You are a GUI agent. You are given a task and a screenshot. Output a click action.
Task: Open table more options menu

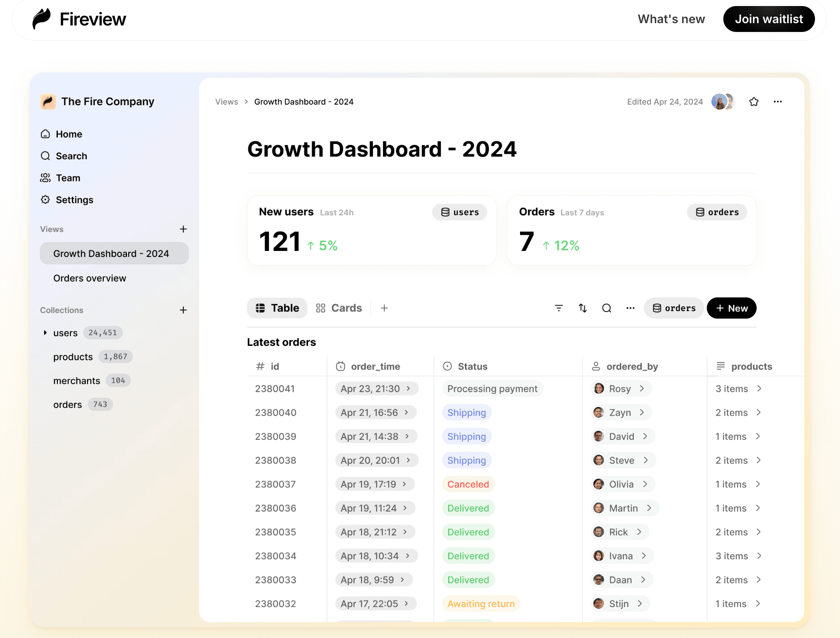[630, 308]
